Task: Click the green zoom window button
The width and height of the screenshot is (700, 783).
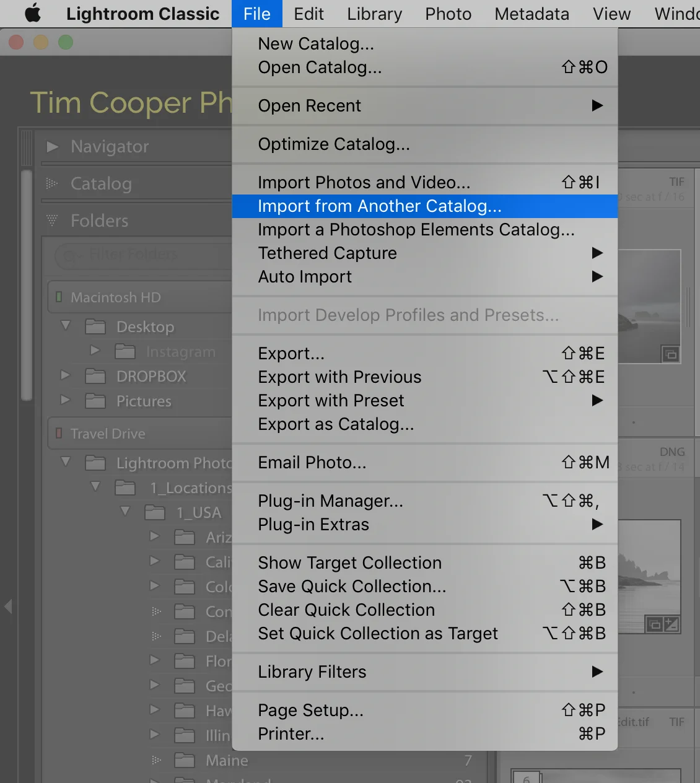Action: click(66, 42)
